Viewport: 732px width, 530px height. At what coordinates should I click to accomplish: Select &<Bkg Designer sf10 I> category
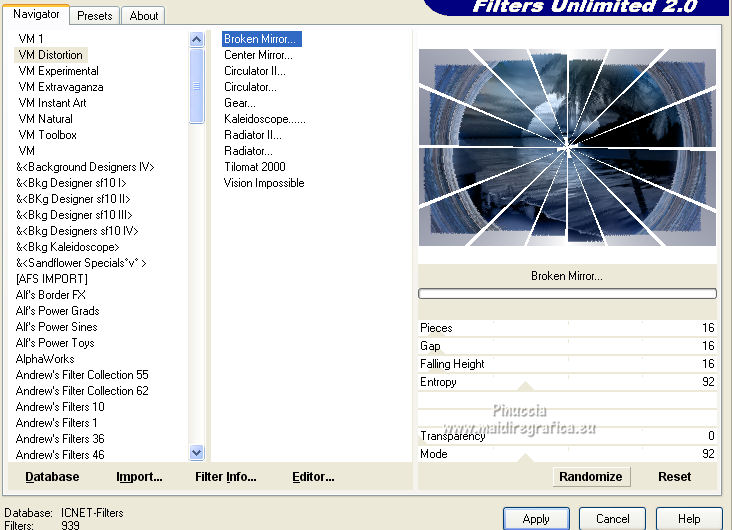point(71,183)
